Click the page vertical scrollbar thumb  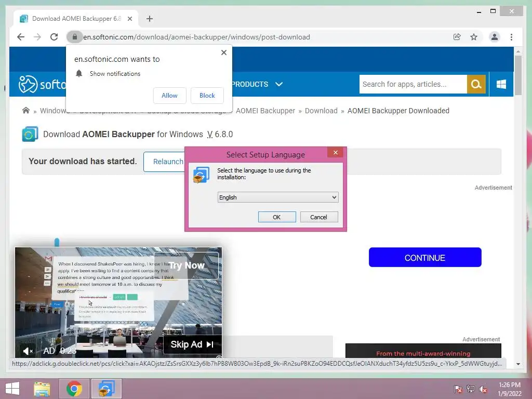point(518,75)
